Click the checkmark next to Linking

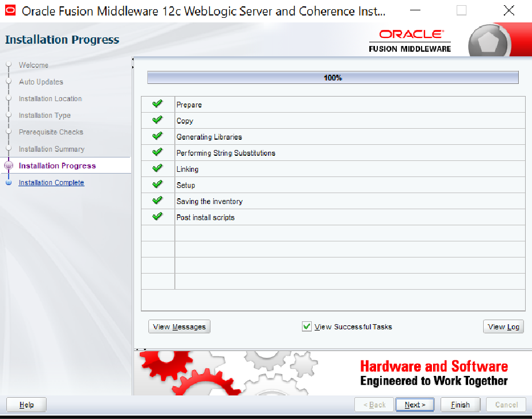(158, 168)
